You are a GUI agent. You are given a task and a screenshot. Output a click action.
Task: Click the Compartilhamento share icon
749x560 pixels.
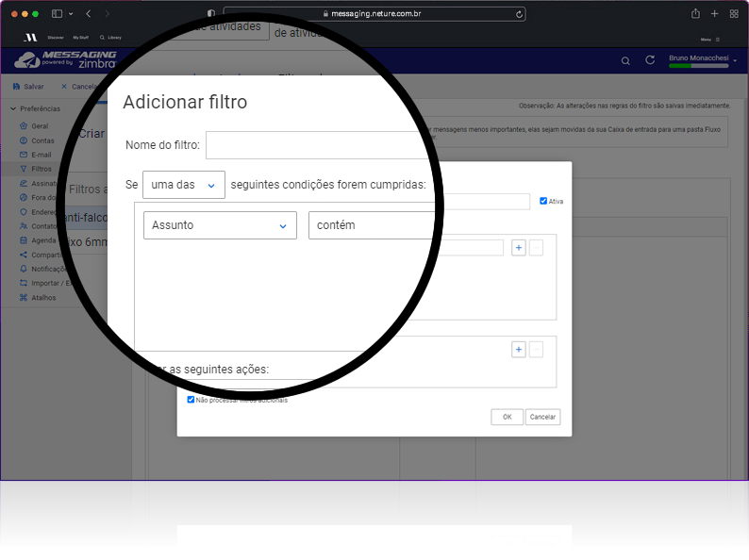pyautogui.click(x=24, y=255)
